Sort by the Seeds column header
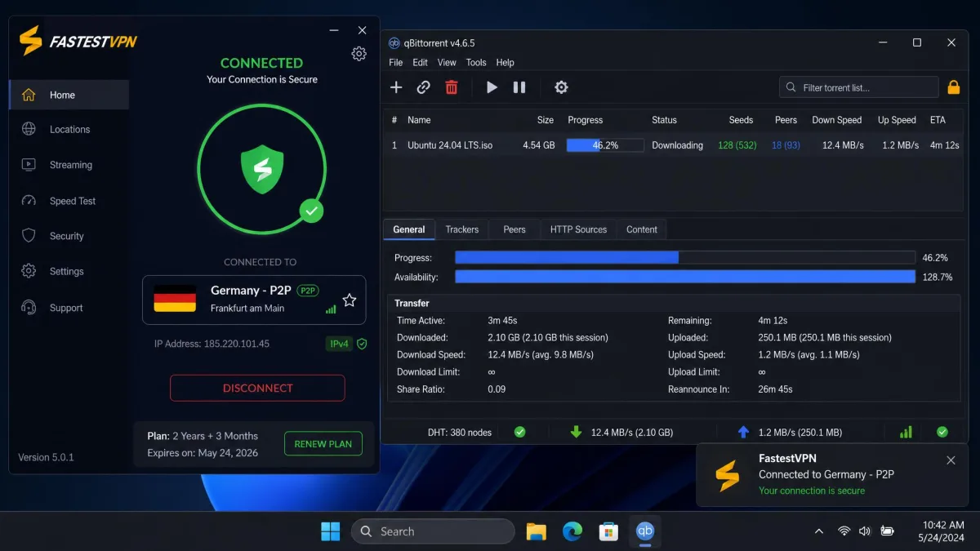The width and height of the screenshot is (980, 551). pyautogui.click(x=741, y=120)
